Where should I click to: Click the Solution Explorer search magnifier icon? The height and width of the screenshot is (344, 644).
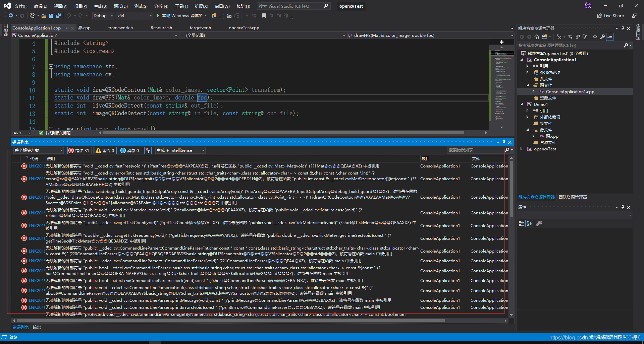pos(626,45)
